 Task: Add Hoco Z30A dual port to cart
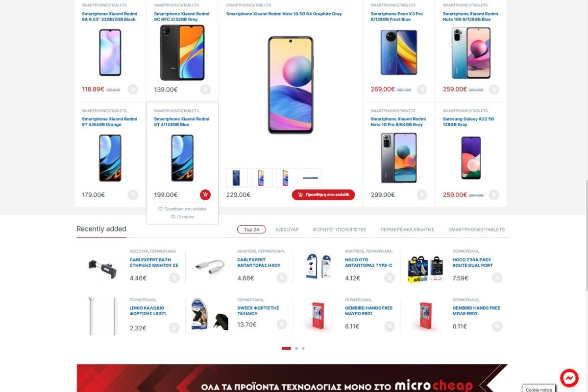[497, 278]
